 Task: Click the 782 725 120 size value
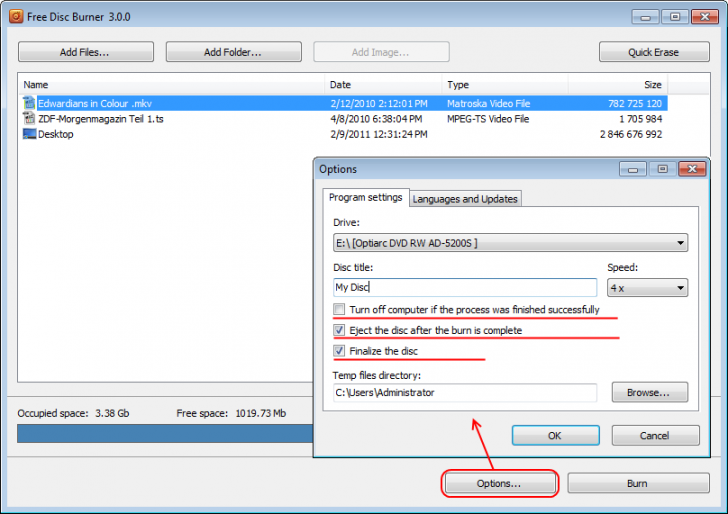pos(635,104)
